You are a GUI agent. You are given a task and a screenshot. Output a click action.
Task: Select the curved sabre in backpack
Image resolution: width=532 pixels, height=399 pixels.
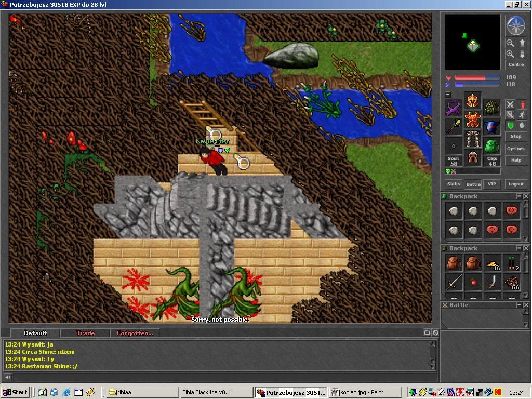tap(493, 282)
